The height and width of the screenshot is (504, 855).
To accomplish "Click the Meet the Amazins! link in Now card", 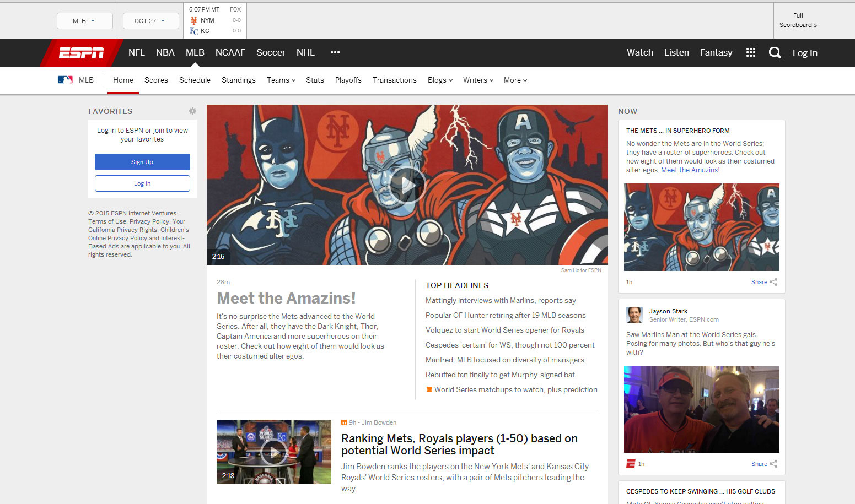I will tap(690, 170).
